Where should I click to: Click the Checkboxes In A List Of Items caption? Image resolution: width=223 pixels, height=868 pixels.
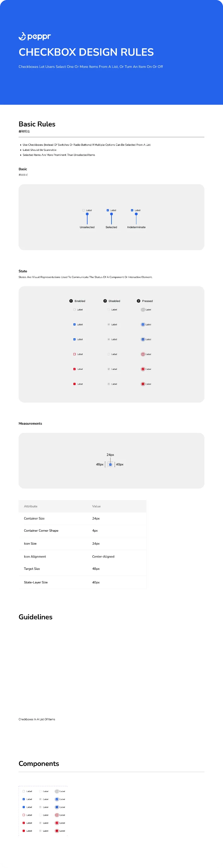(37, 719)
